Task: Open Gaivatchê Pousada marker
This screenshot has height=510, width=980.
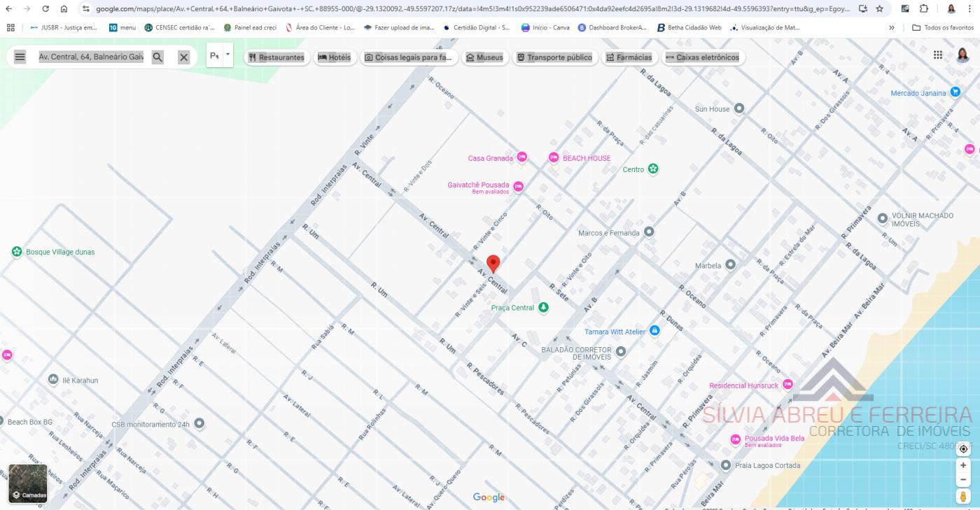Action: [518, 186]
